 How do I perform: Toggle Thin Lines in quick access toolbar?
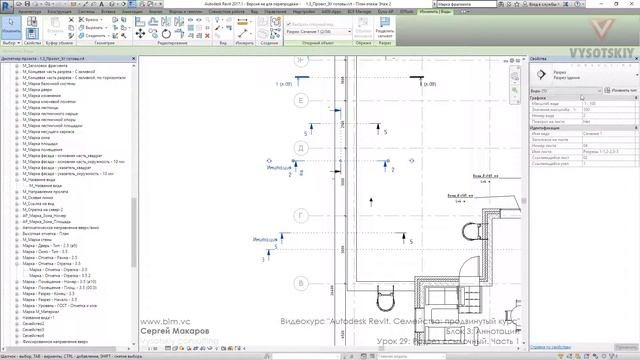(x=132, y=4)
